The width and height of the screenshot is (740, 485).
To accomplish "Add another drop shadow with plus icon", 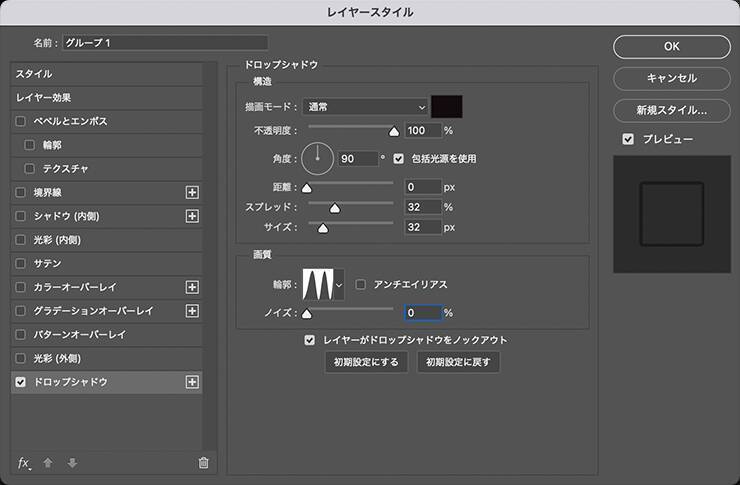I will pyautogui.click(x=193, y=382).
